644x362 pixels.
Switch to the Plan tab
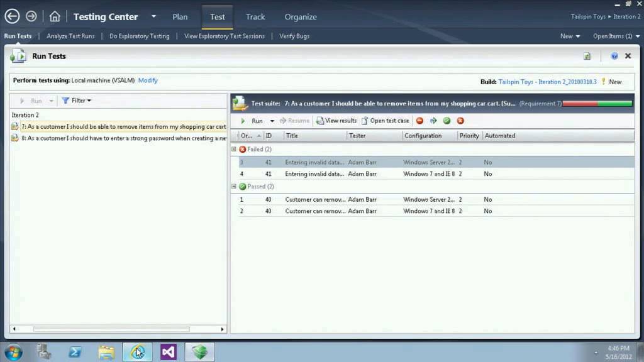tap(180, 17)
